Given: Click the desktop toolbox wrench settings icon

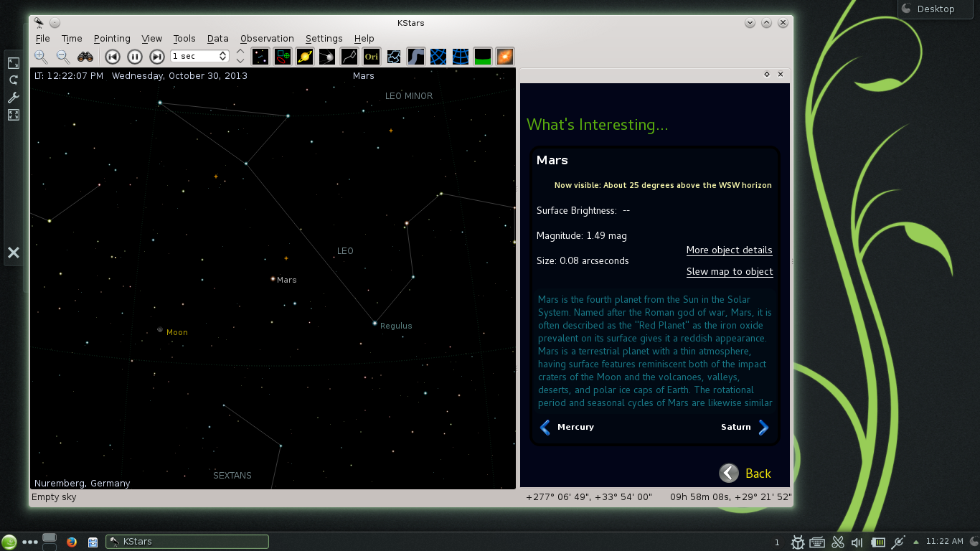Looking at the screenshot, I should point(13,98).
